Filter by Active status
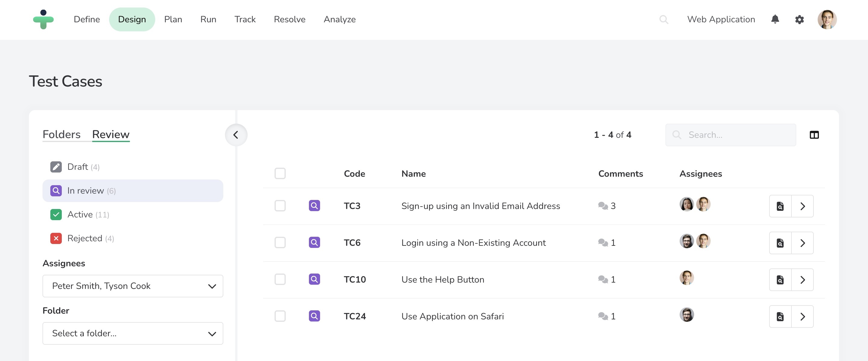This screenshot has width=868, height=361. point(133,214)
